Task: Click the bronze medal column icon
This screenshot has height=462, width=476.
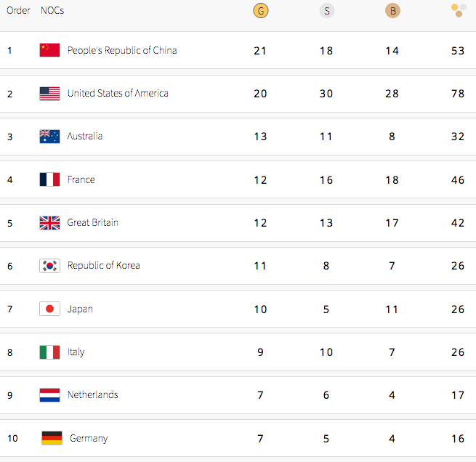Action: 392,11
